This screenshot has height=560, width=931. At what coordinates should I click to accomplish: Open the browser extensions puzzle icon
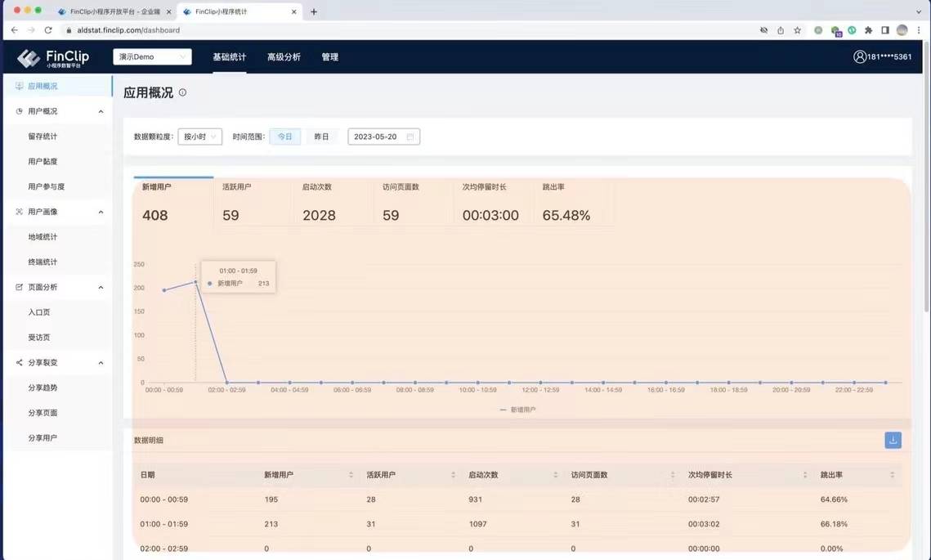pos(869,30)
